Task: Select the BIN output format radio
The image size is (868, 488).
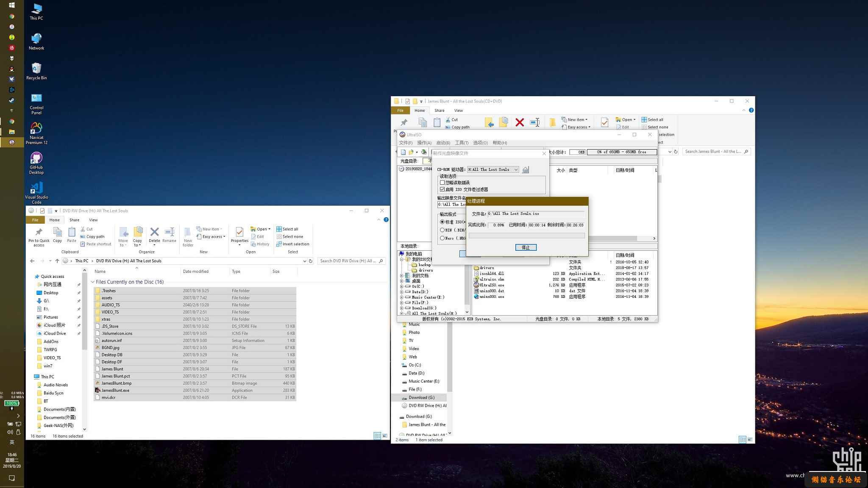Action: pos(442,230)
